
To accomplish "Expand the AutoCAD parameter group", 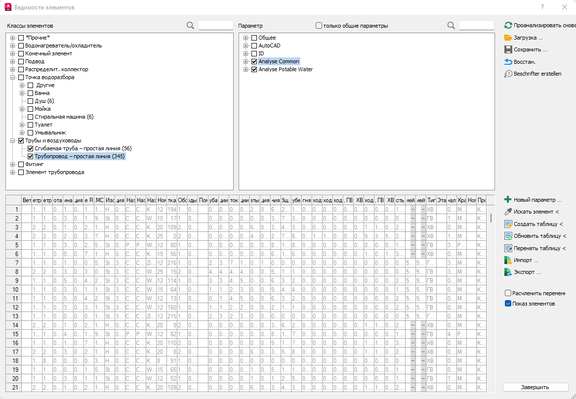I will pyautogui.click(x=246, y=46).
